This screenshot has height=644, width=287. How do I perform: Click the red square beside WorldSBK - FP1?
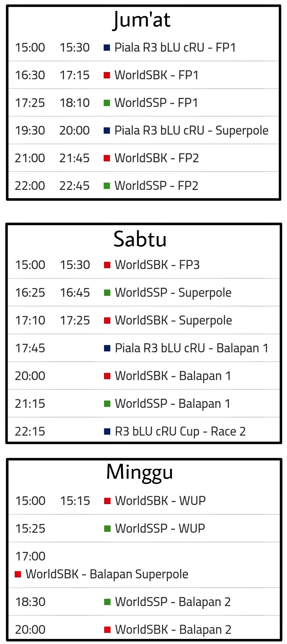point(107,75)
